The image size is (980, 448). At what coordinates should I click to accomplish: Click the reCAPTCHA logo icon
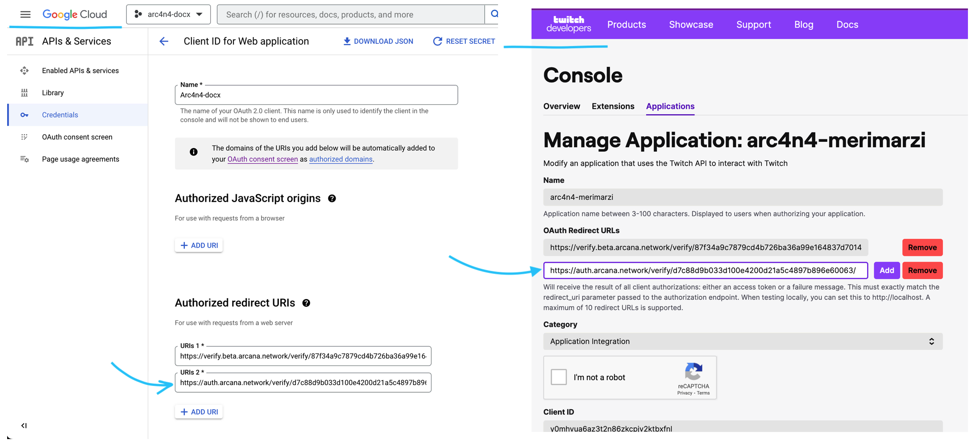click(x=693, y=372)
